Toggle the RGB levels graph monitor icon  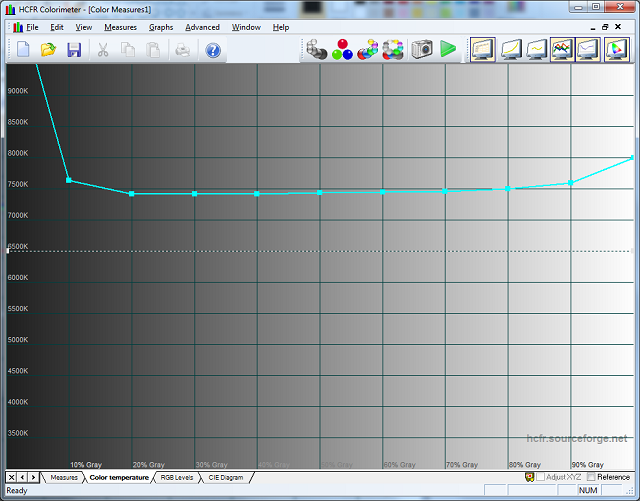[x=562, y=49]
